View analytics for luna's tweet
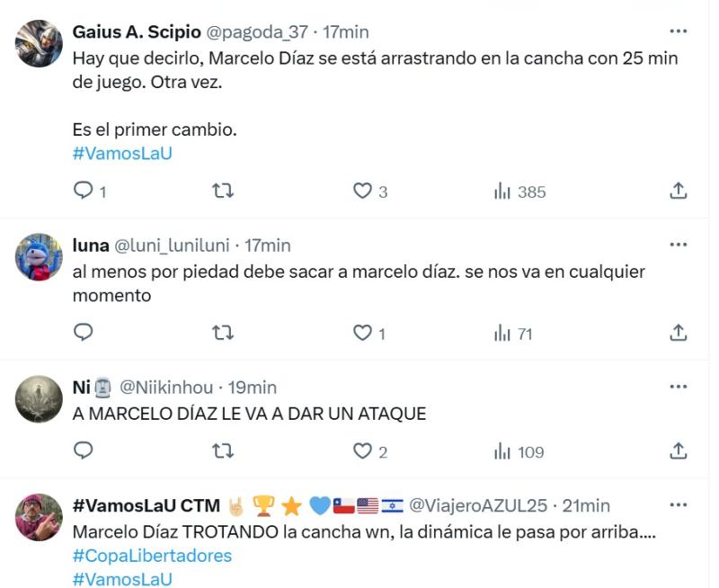The image size is (719, 588). coord(506,331)
